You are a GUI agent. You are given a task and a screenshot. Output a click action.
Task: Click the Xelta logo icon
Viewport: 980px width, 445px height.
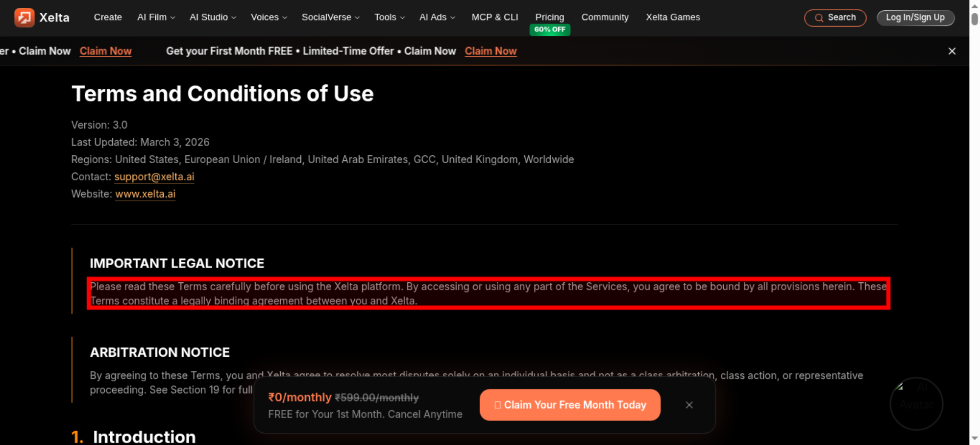24,18
